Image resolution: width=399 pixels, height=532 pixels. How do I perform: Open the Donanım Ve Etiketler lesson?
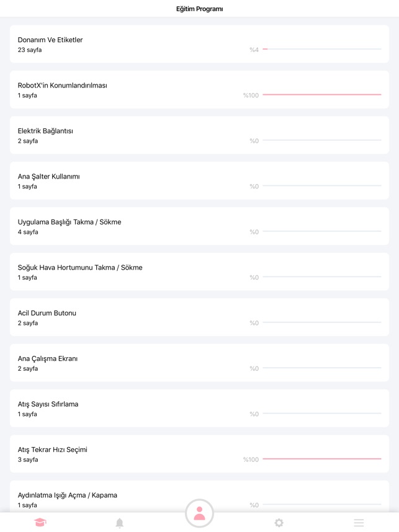[x=199, y=44]
